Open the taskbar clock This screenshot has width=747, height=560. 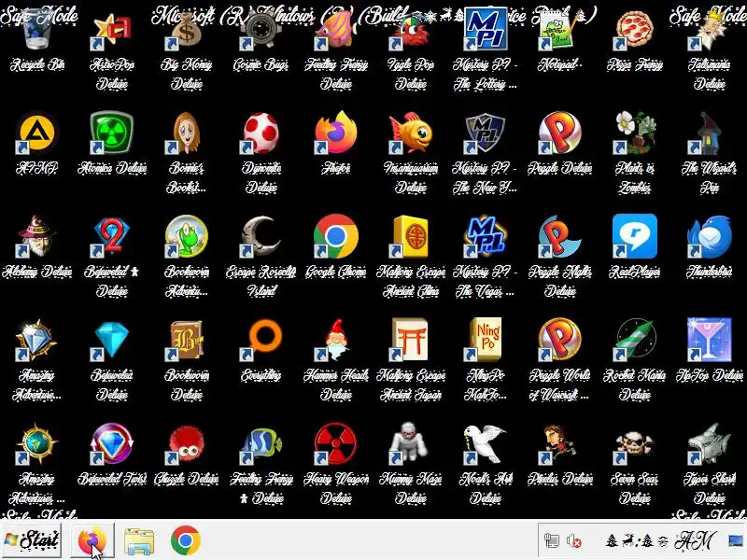tap(661, 541)
